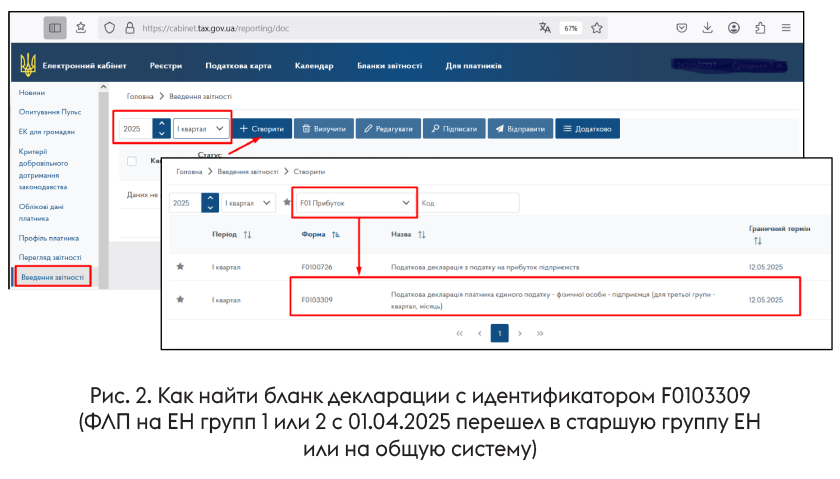Image resolution: width=840 pixels, height=479 pixels.
Task: Open Firefox downloads arrow icon
Action: pyautogui.click(x=708, y=28)
